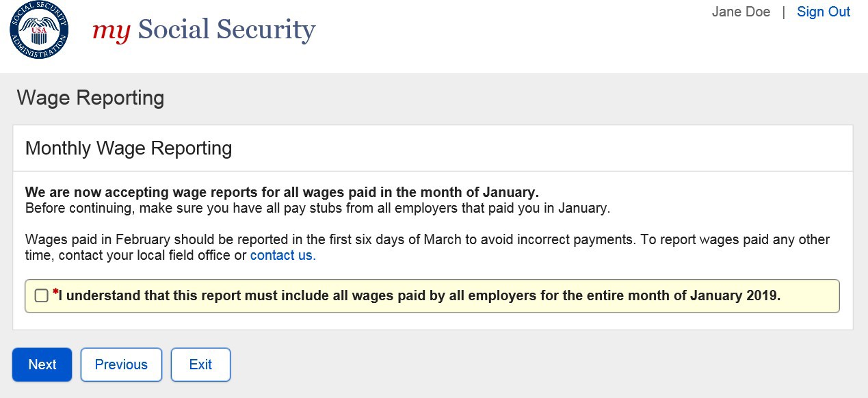
Task: Select the Monthly Wage Reporting section heading
Action: tap(129, 148)
